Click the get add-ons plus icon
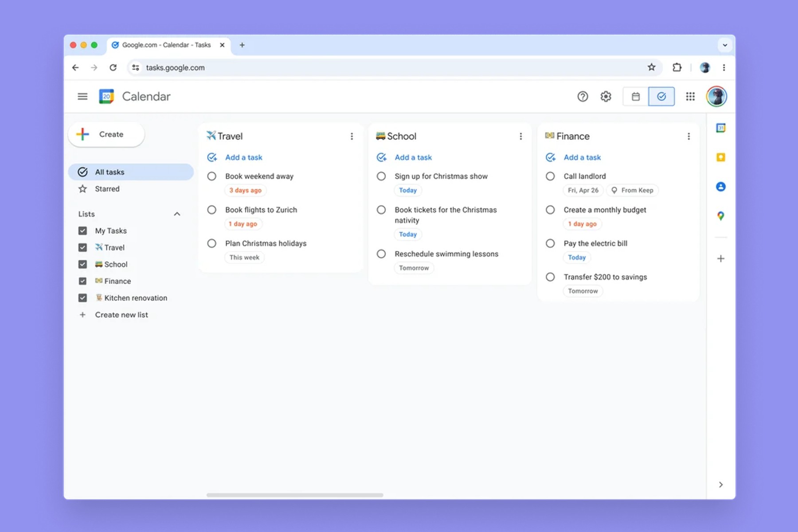 pos(720,258)
